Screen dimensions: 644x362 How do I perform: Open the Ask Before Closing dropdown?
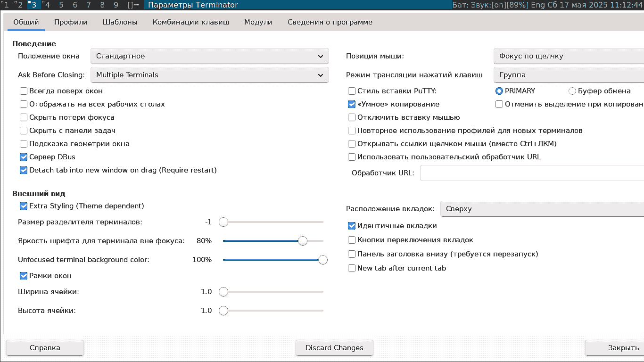point(209,75)
